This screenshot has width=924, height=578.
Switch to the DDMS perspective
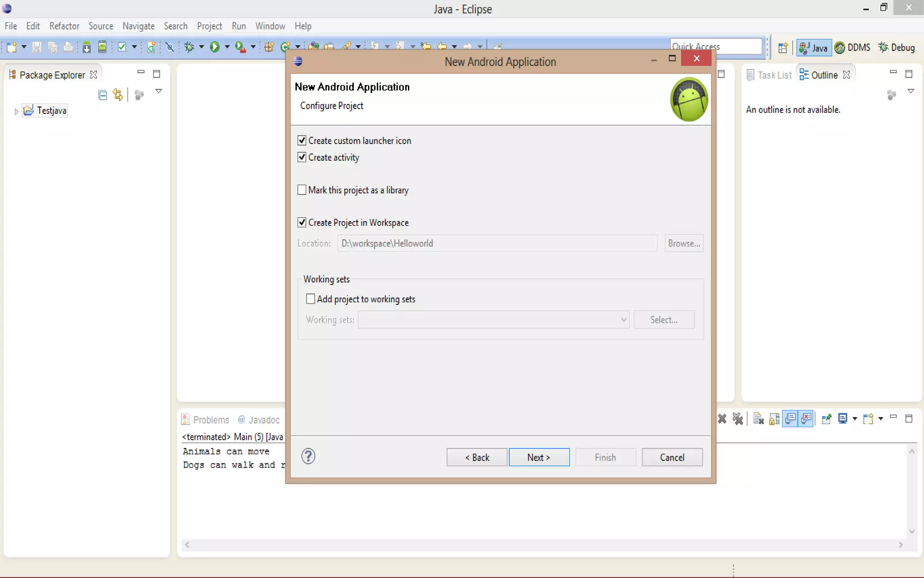coord(852,48)
